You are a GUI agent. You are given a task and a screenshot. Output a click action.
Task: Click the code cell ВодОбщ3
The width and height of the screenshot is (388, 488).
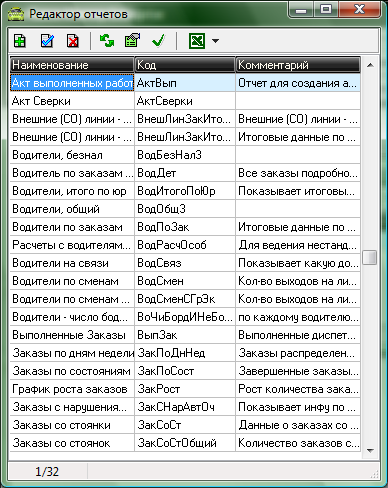(185, 209)
